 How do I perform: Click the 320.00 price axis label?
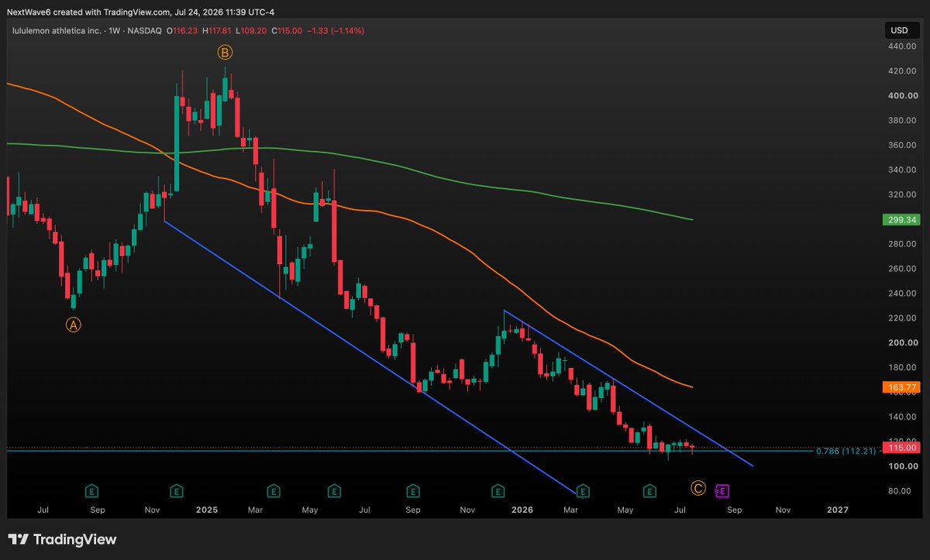[x=901, y=194]
